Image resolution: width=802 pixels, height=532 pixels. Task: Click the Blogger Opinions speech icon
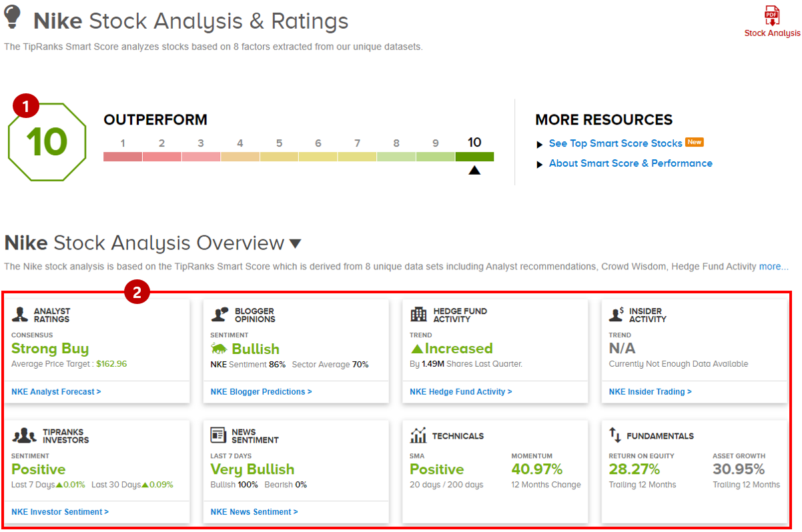click(220, 315)
